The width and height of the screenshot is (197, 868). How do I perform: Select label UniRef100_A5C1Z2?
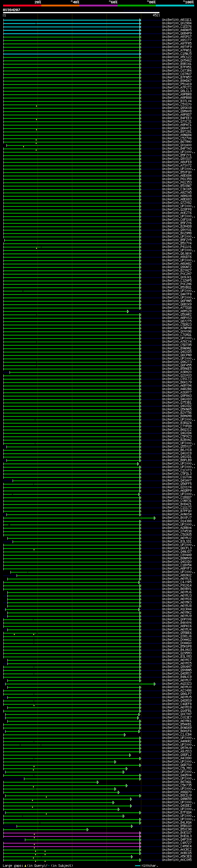coord(177,57)
